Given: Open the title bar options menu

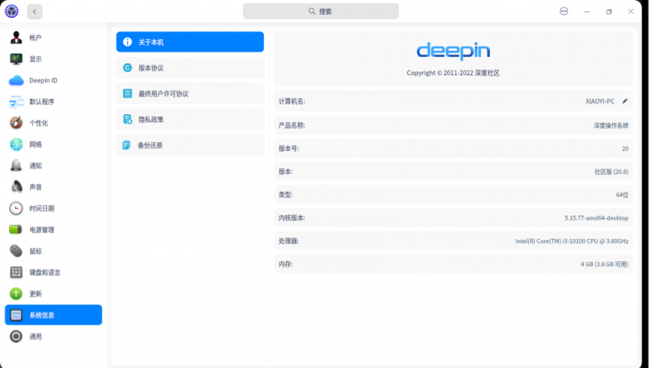Looking at the screenshot, I should tap(564, 11).
